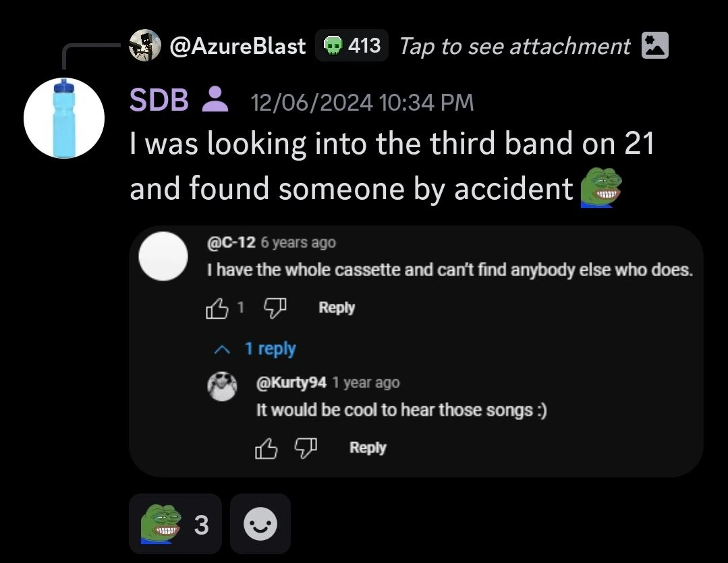Like the @C-12 comment
Viewport: 728px width, 563px height.
[x=217, y=309]
